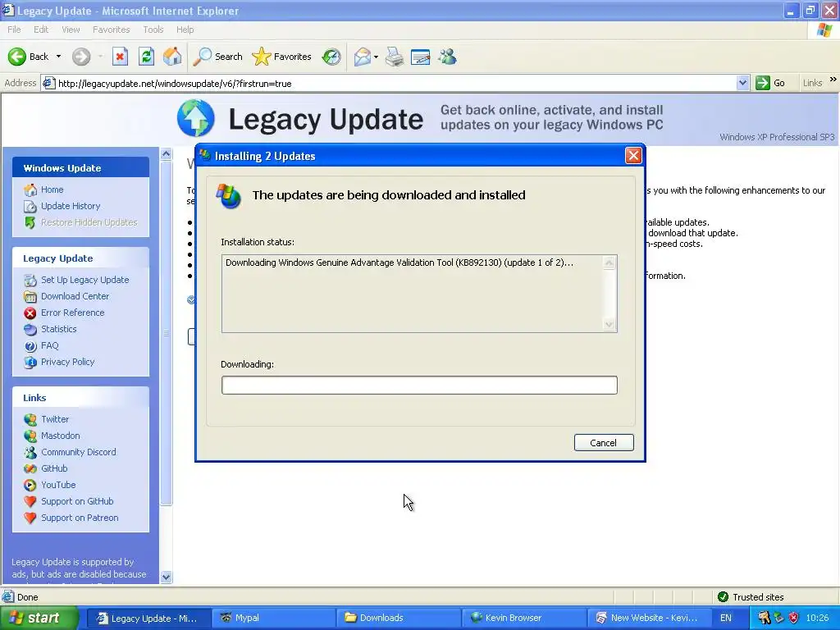Viewport: 840px width, 630px height.
Task: Click the YouTube media icon
Action: coord(30,486)
